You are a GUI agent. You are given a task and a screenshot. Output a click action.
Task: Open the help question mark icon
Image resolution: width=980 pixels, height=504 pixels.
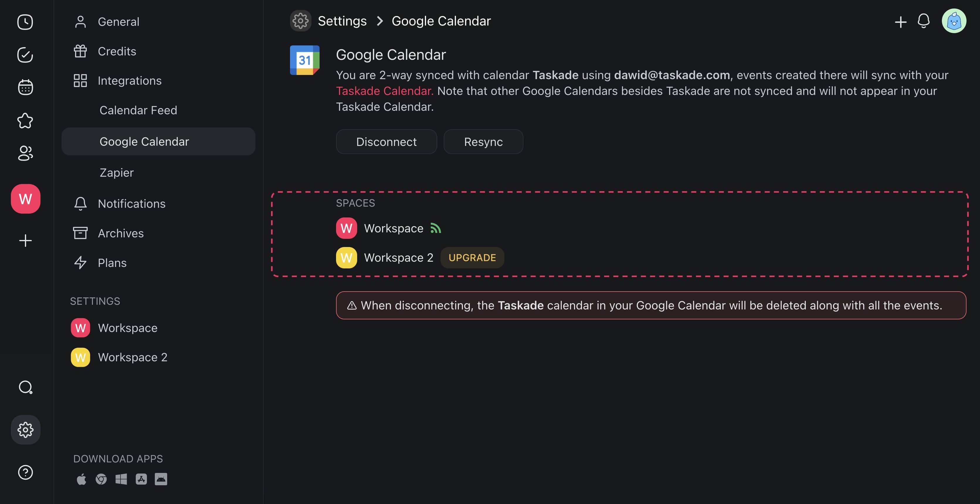pos(25,472)
